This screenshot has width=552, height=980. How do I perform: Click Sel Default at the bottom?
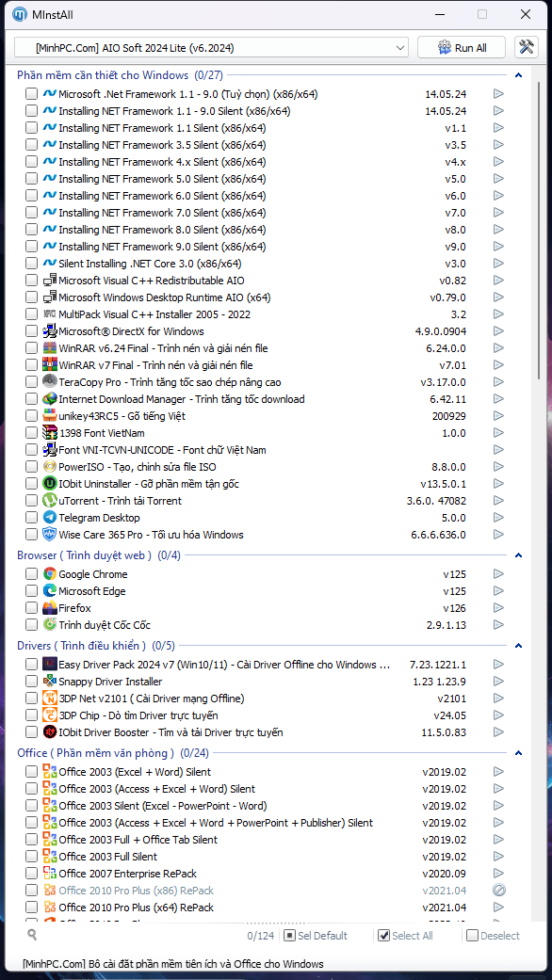pos(316,936)
